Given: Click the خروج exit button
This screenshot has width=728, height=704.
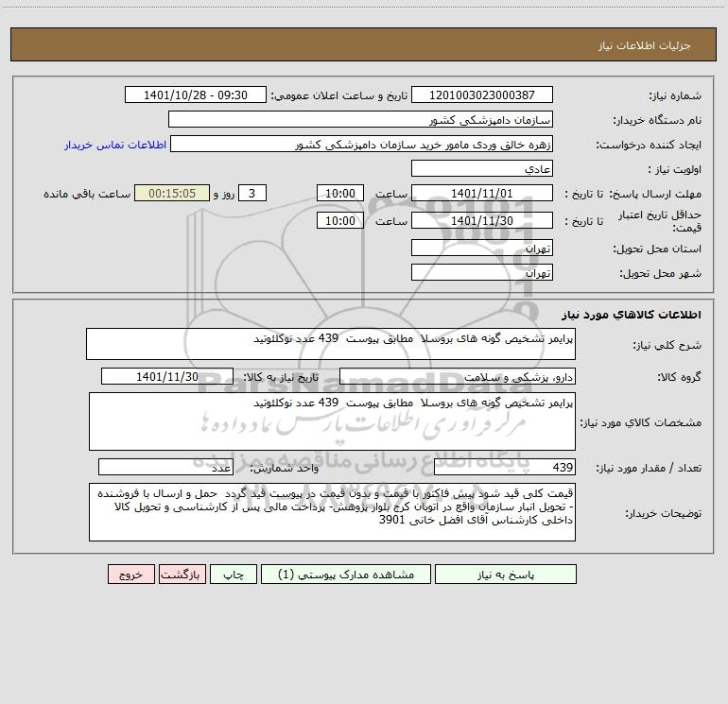Looking at the screenshot, I should (130, 575).
